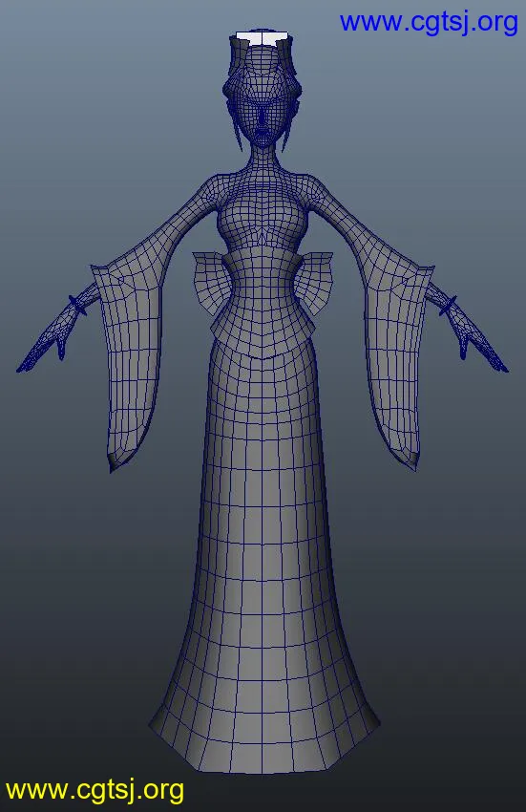Select the white top of the headdress
526x812 pixels.
pyautogui.click(x=263, y=38)
